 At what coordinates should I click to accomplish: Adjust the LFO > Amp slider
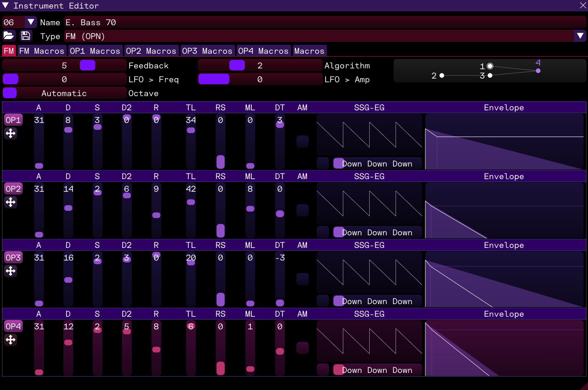click(x=260, y=79)
